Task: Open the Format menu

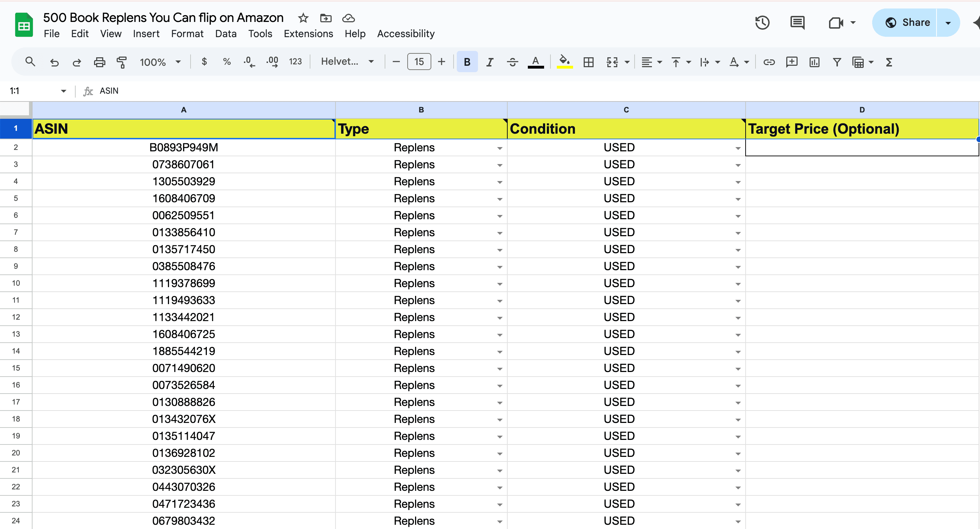Action: 187,34
